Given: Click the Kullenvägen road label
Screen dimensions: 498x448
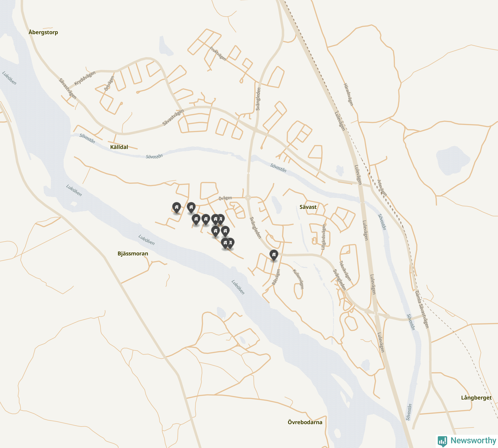Looking at the screenshot, I should [x=298, y=279].
